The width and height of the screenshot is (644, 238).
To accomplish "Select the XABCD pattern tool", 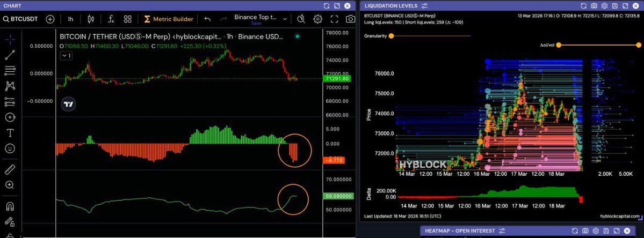I will (10, 86).
